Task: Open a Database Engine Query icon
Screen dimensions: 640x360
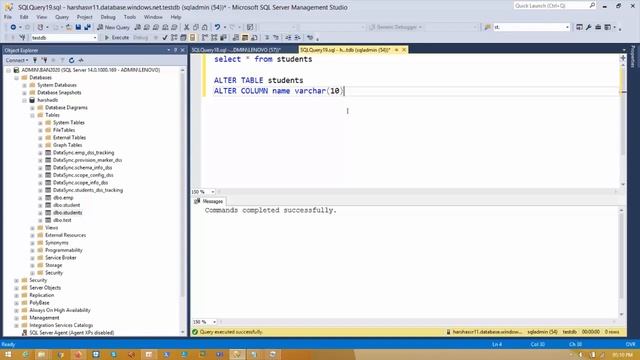Action: pos(138,27)
